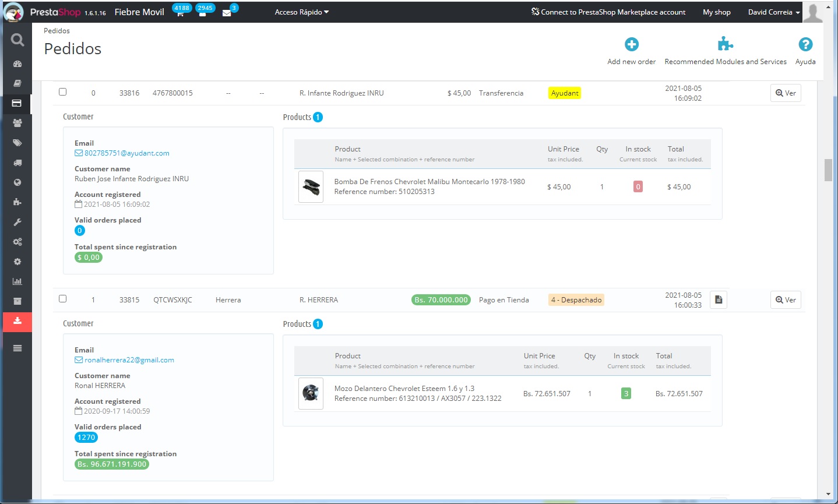Click Add new order

click(631, 51)
